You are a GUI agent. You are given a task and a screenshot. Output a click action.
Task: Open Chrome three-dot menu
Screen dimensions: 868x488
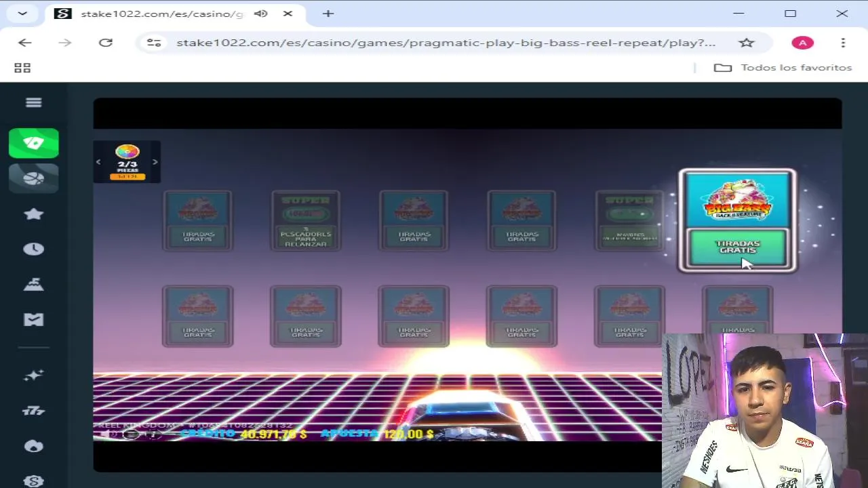843,43
